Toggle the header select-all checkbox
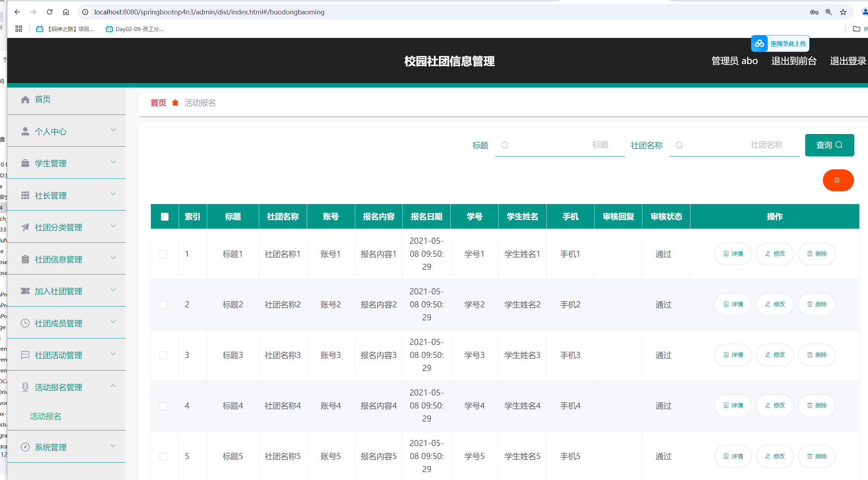The height and width of the screenshot is (480, 868). (165, 216)
